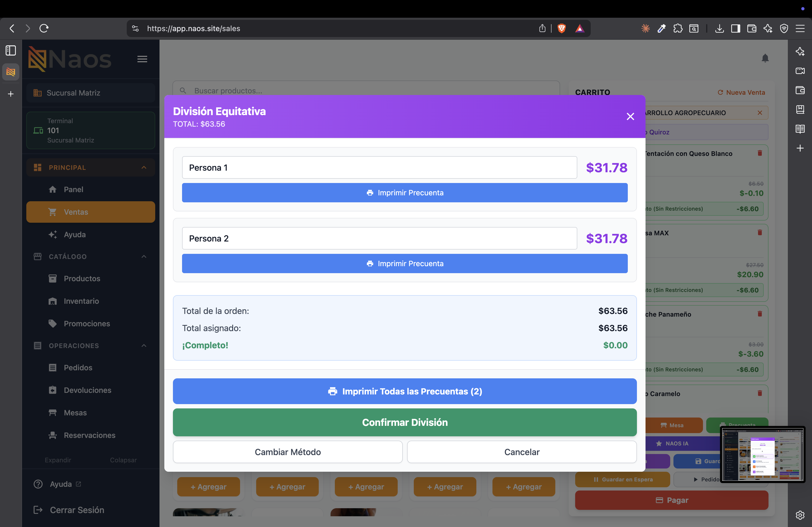Open external Ayuda link at bottom

tap(57, 484)
